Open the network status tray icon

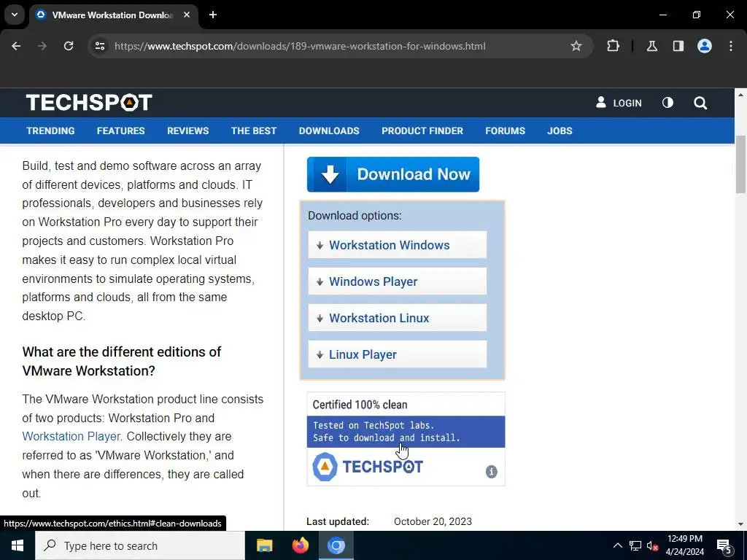click(x=635, y=545)
